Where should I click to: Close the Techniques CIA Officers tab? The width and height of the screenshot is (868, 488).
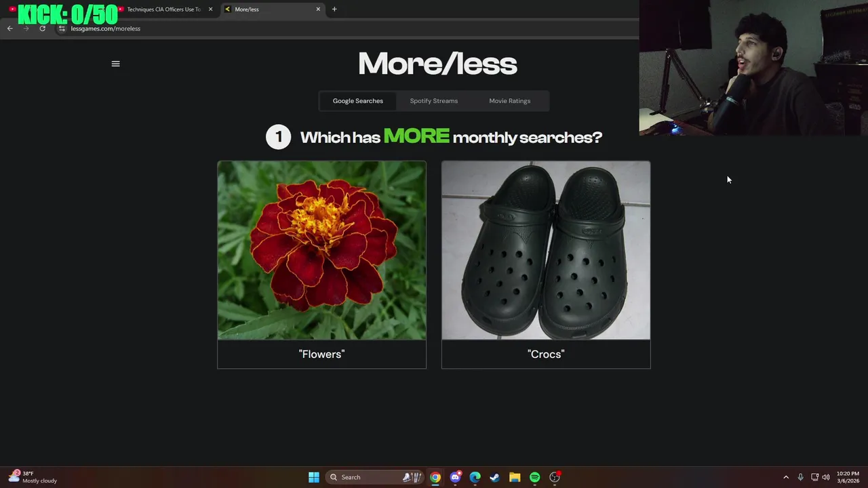pos(210,9)
